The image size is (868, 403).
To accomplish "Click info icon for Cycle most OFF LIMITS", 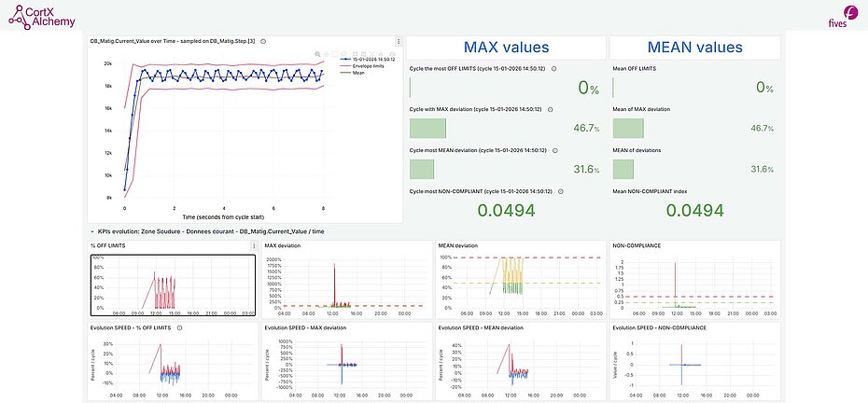I will 554,68.
